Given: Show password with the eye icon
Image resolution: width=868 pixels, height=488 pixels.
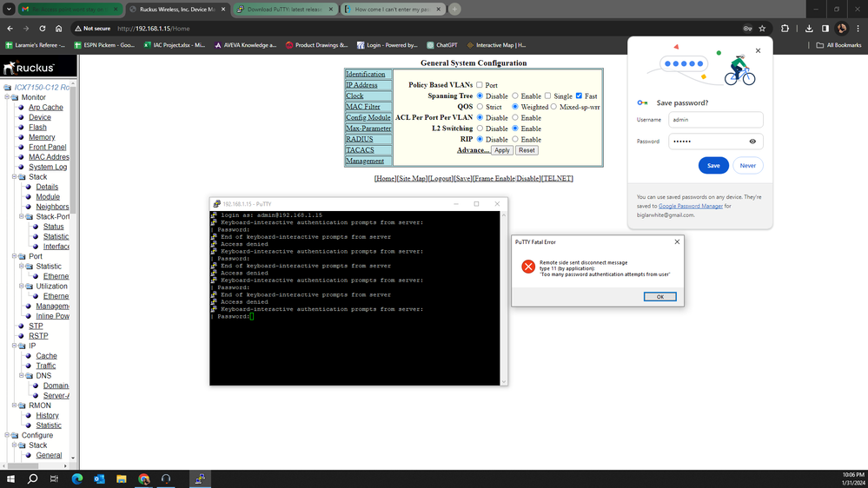Looking at the screenshot, I should pos(752,142).
